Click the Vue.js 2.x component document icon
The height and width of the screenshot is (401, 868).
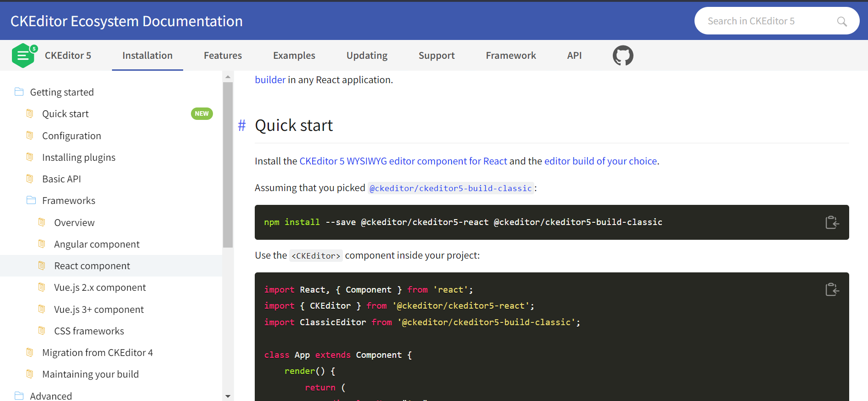point(42,287)
